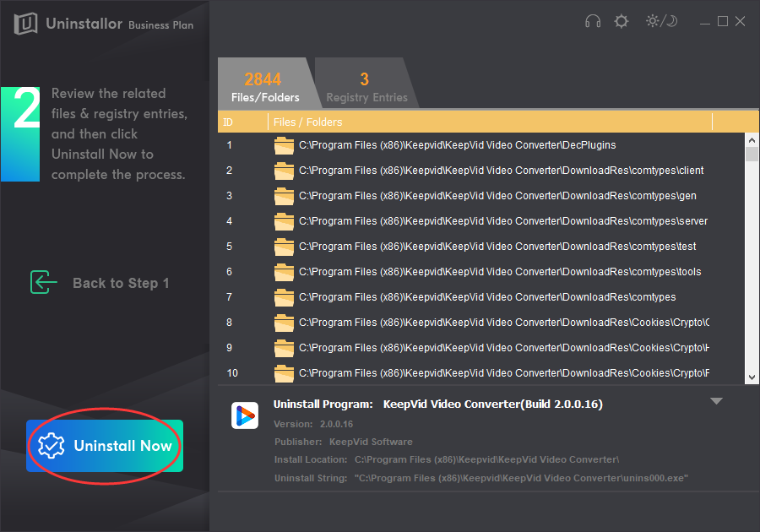Select the comtypes\test folder path

pyautogui.click(x=497, y=246)
